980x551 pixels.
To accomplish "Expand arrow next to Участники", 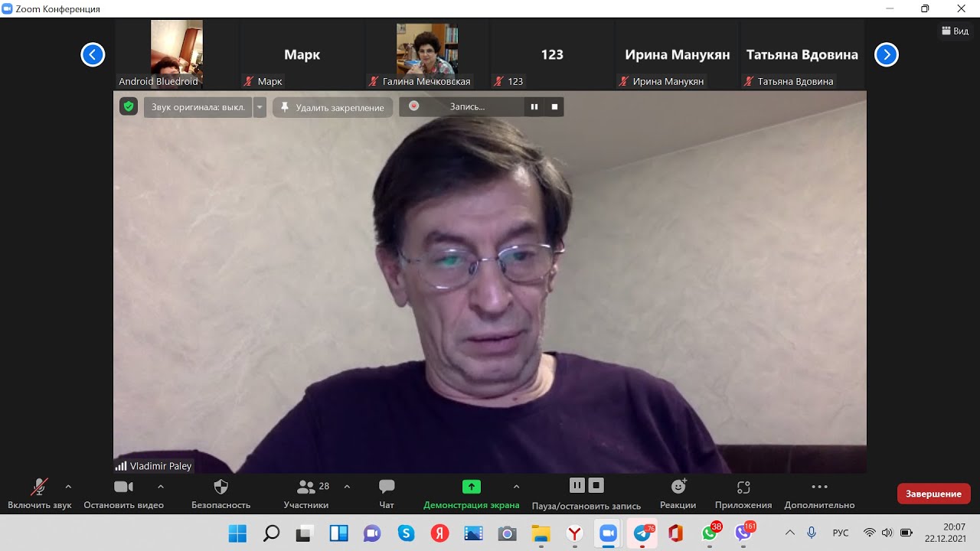I will (347, 486).
